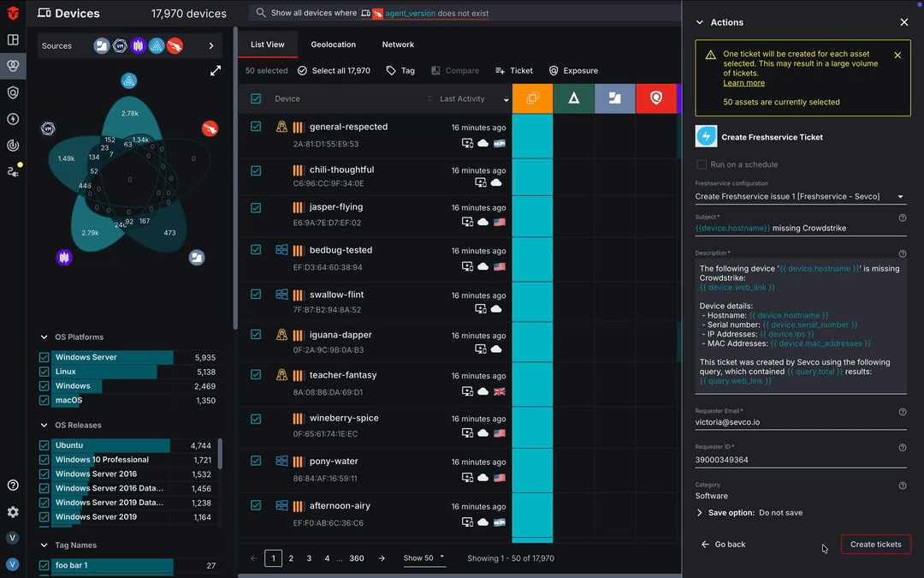Collapse the OS Platforms section

pyautogui.click(x=44, y=337)
